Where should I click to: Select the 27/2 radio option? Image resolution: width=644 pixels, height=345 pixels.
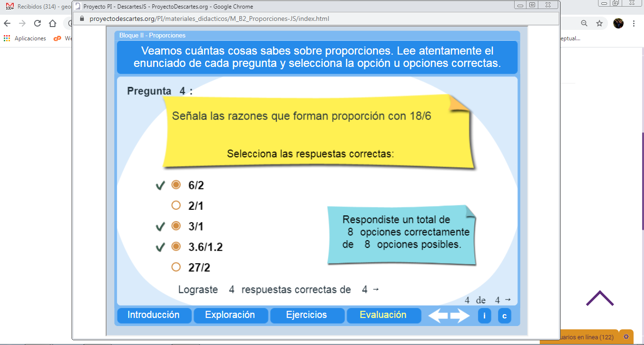(x=176, y=267)
